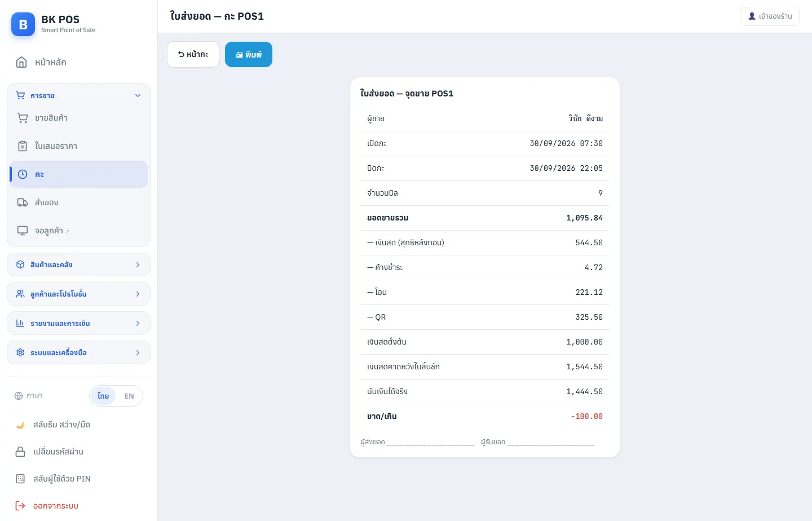This screenshot has width=812, height=521.
Task: Click the padlock เปลี่ยนรหัสผ่าน icon
Action: pyautogui.click(x=20, y=452)
